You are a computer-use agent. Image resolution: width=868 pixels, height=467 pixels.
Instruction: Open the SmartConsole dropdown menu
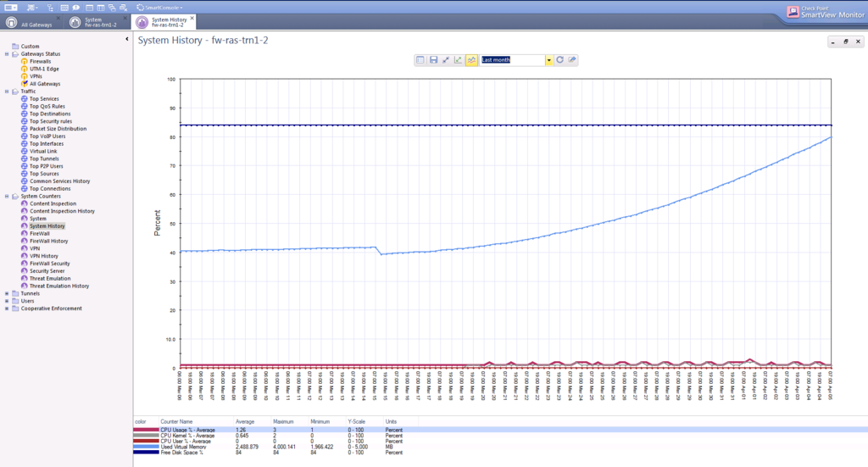coord(160,7)
